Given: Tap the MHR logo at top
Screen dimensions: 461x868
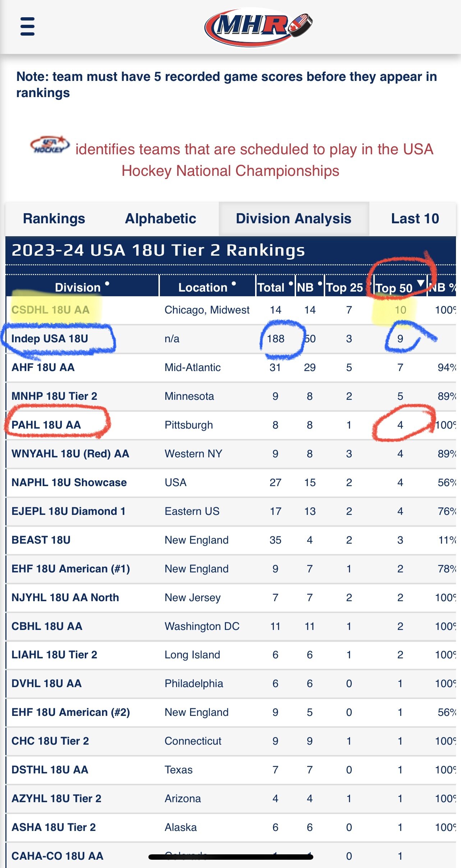Looking at the screenshot, I should [x=258, y=27].
